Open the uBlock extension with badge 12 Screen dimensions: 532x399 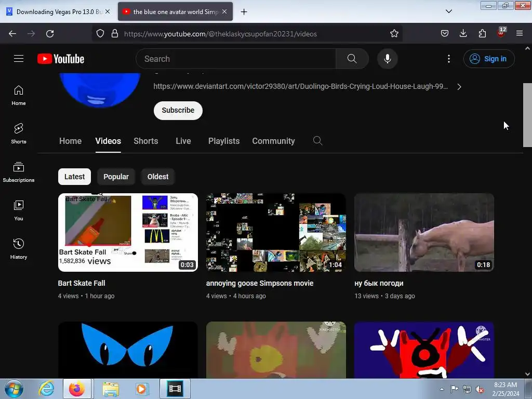click(x=501, y=33)
